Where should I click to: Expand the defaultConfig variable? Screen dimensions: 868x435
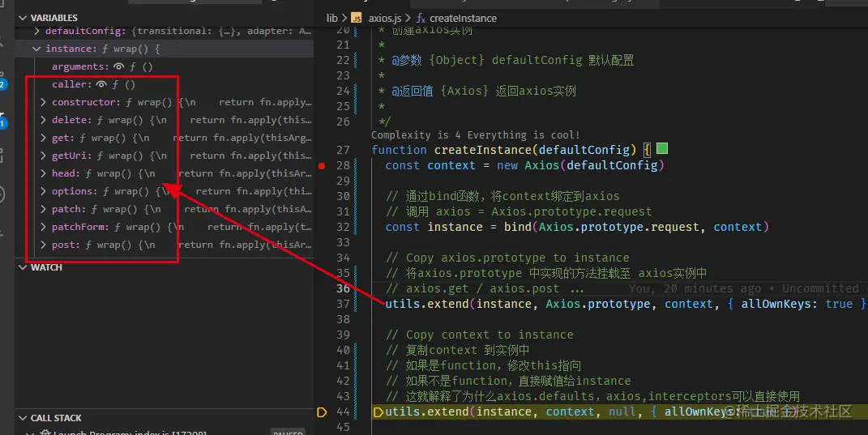36,31
